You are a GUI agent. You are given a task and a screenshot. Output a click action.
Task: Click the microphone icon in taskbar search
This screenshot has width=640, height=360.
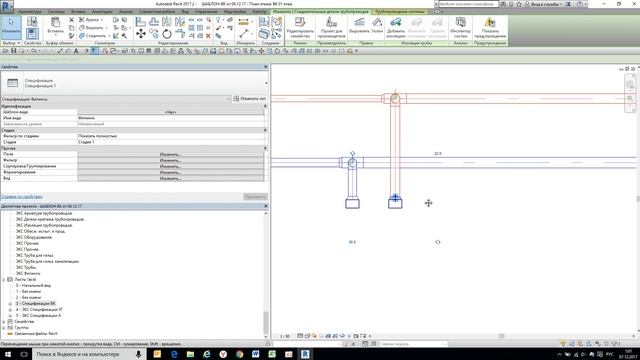click(x=138, y=354)
